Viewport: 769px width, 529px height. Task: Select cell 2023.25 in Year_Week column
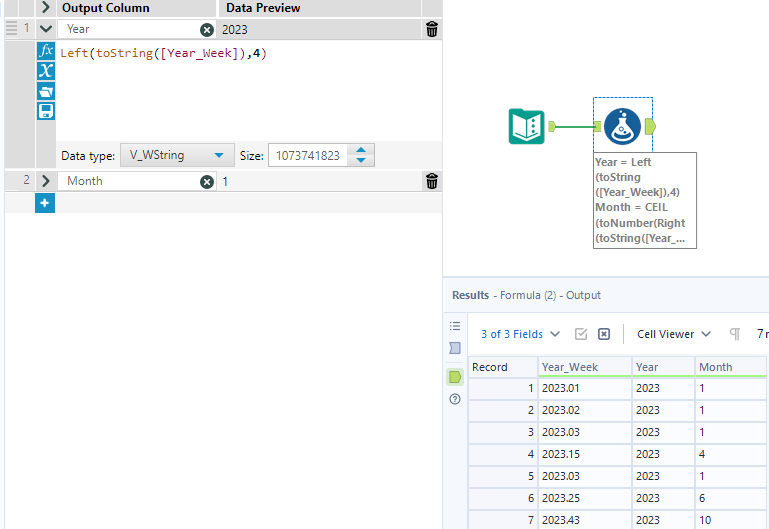point(585,498)
